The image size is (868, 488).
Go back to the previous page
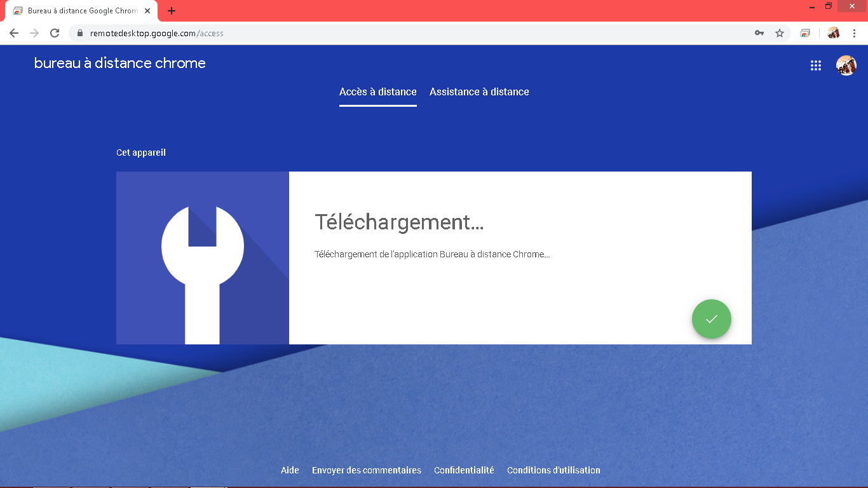pyautogui.click(x=14, y=33)
